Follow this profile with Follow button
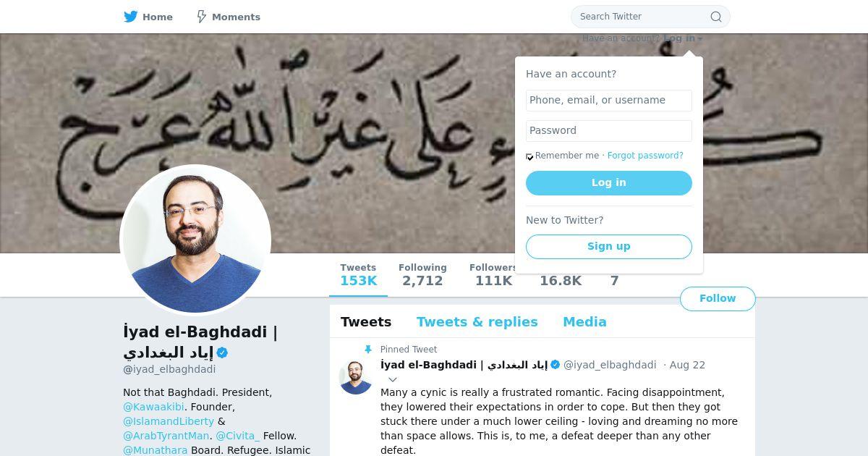Screen dimensions: 868x456 pyautogui.click(x=718, y=299)
